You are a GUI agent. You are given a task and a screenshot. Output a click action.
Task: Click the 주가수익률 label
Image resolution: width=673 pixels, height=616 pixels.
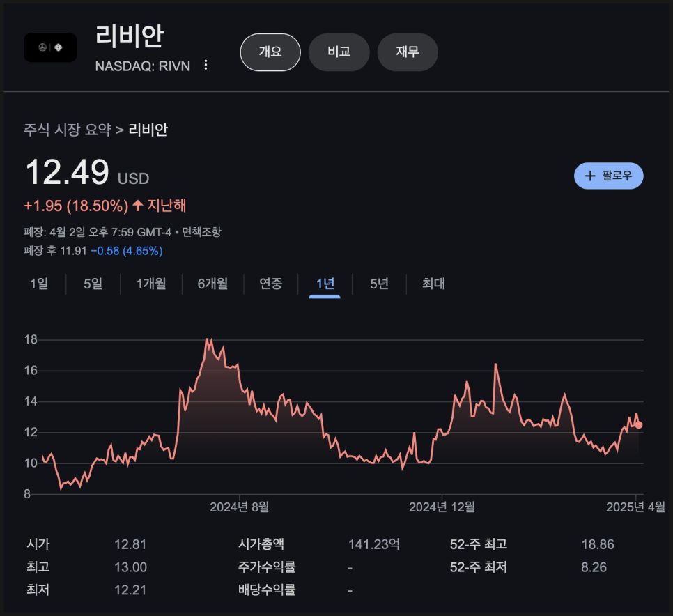(267, 567)
